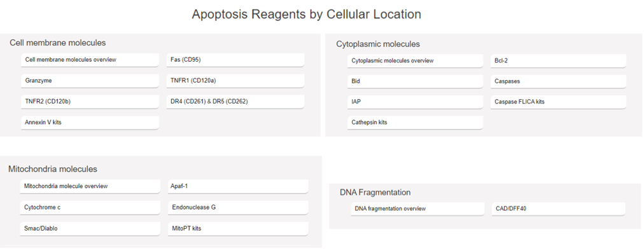Select the Bcl-2 button
Image resolution: width=644 pixels, height=249 pixels.
(559, 61)
